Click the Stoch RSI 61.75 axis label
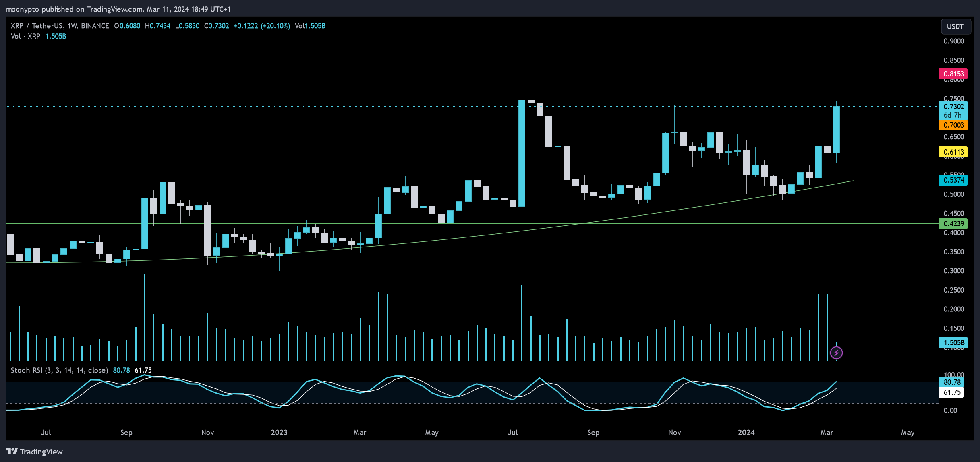Viewport: 980px width, 462px height. click(952, 392)
